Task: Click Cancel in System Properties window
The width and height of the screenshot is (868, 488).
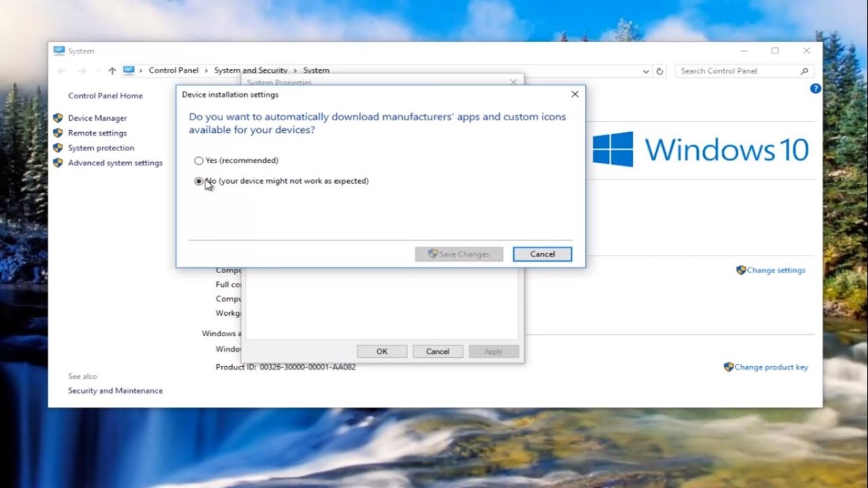Action: (437, 351)
